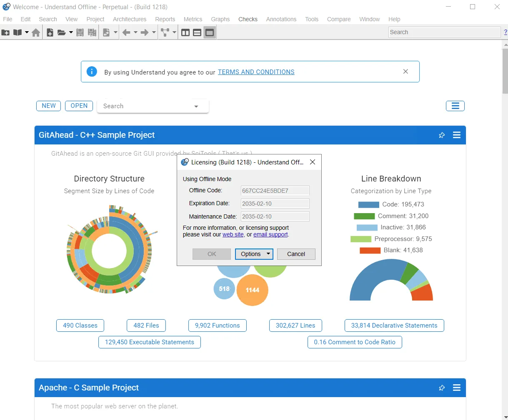Click the toolbar Search input field

[x=444, y=32]
